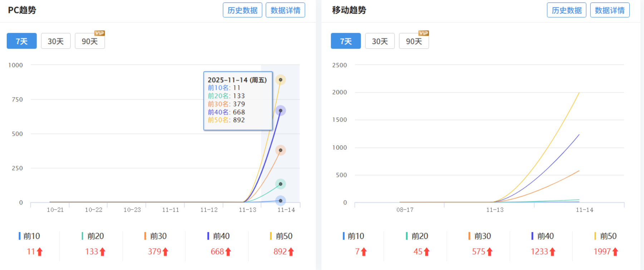This screenshot has height=270, width=644.
Task: Switch PC trend to 90天 range
Action: pyautogui.click(x=90, y=41)
